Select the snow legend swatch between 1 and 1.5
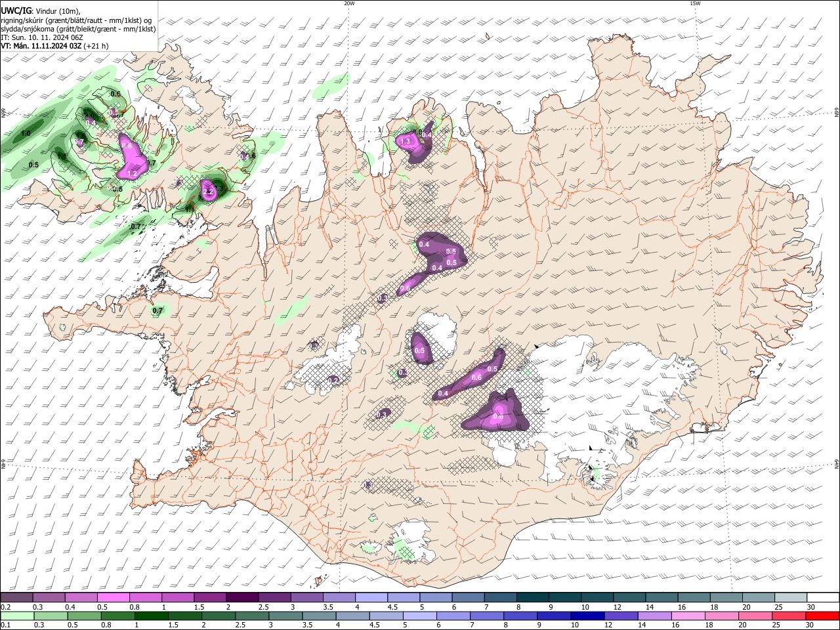This screenshot has height=630, width=840. pos(177,598)
